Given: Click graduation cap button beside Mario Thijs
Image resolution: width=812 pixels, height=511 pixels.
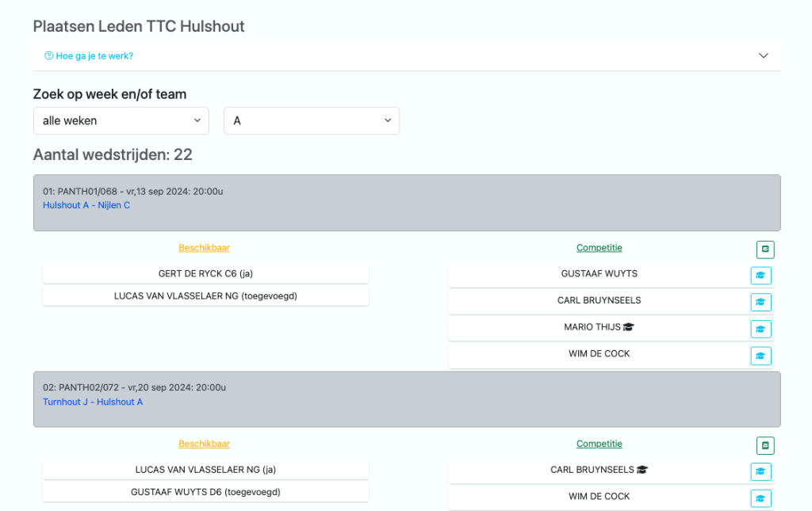Looking at the screenshot, I should (x=760, y=329).
